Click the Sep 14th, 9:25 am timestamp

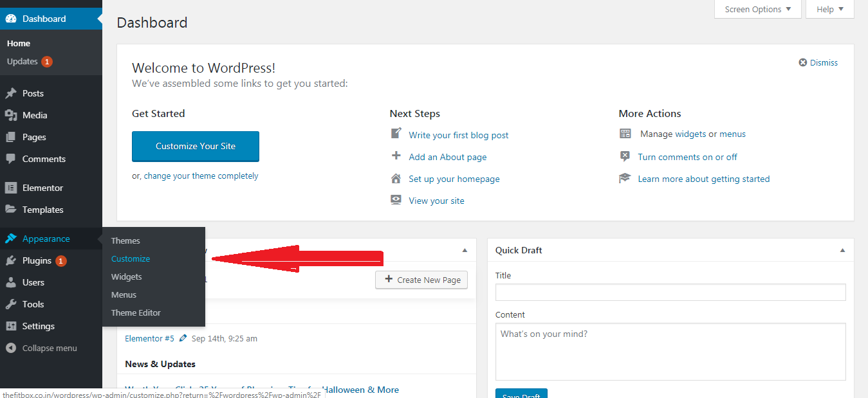pyautogui.click(x=225, y=338)
